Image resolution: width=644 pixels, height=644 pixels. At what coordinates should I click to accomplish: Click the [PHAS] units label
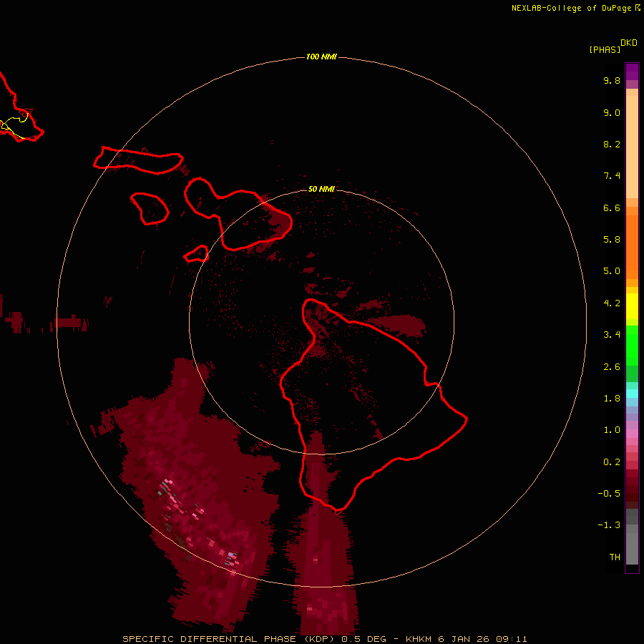(605, 50)
